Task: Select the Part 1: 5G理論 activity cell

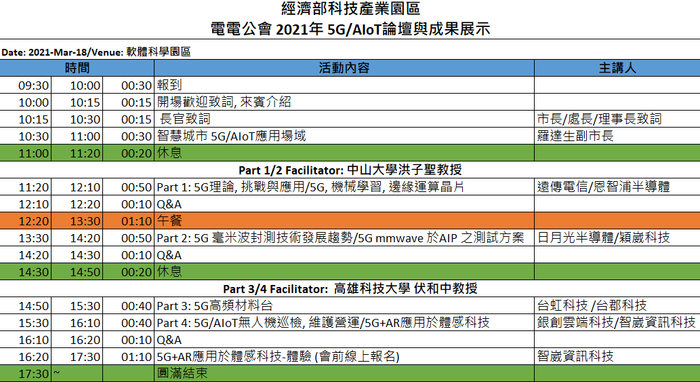Action: click(x=344, y=187)
